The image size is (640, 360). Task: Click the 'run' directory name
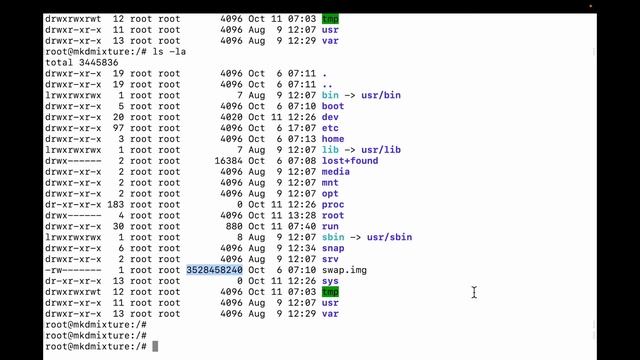tap(330, 227)
